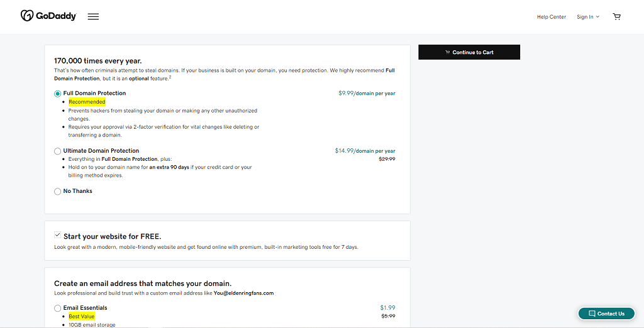This screenshot has width=644, height=328.
Task: Select Full Domain Protection radio button
Action: click(57, 94)
